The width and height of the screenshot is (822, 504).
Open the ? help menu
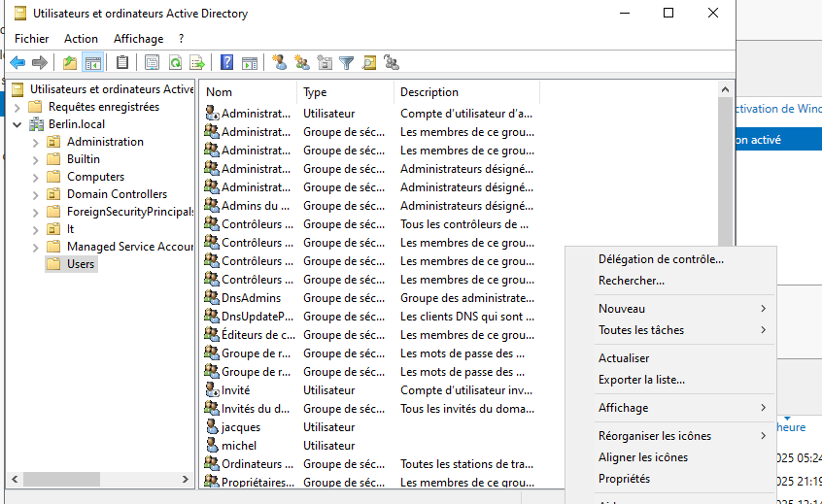coord(182,39)
